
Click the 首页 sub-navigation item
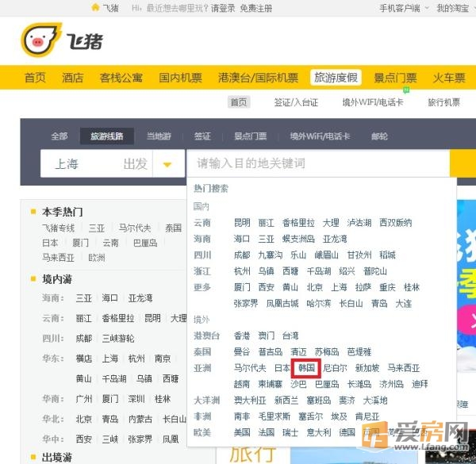[239, 102]
